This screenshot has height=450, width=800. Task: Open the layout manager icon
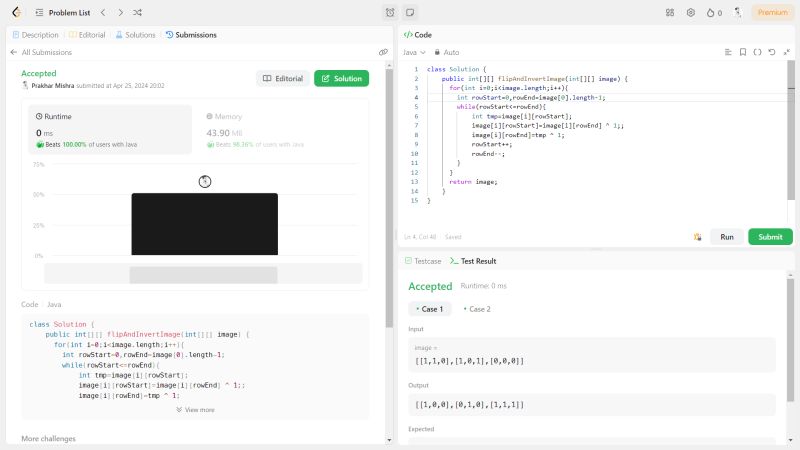click(x=670, y=12)
